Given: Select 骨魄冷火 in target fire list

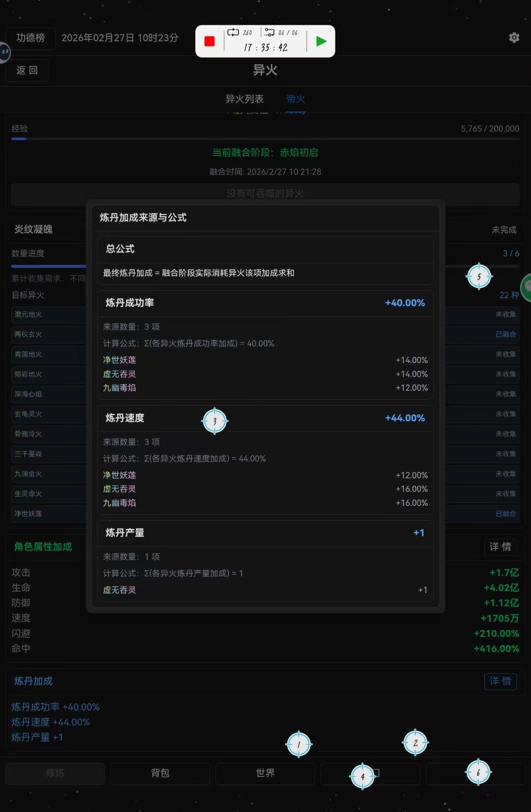Looking at the screenshot, I should click(x=29, y=434).
